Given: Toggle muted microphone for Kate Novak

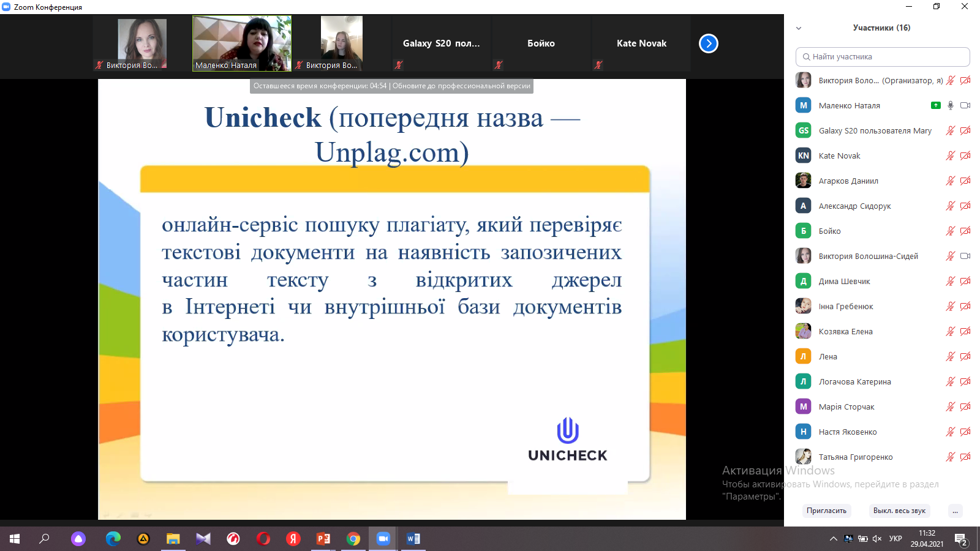Looking at the screenshot, I should point(950,156).
